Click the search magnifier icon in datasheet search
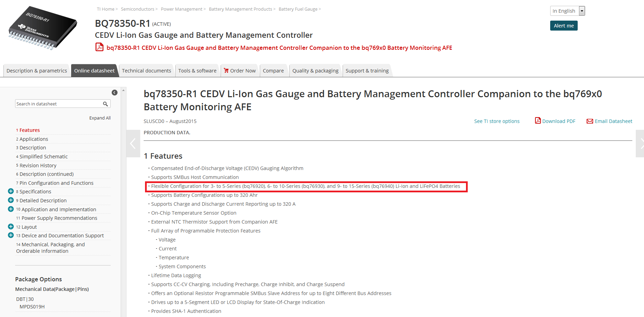The width and height of the screenshot is (644, 317). pyautogui.click(x=106, y=104)
